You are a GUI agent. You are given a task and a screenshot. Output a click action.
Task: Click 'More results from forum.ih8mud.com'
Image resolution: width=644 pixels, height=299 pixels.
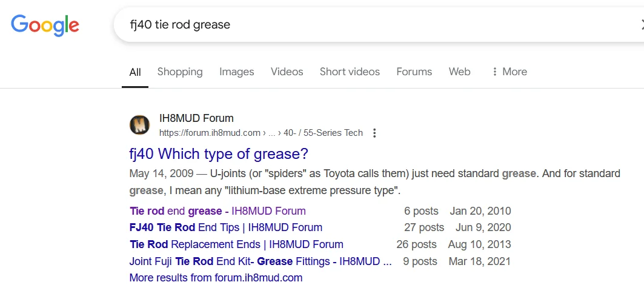pyautogui.click(x=216, y=278)
